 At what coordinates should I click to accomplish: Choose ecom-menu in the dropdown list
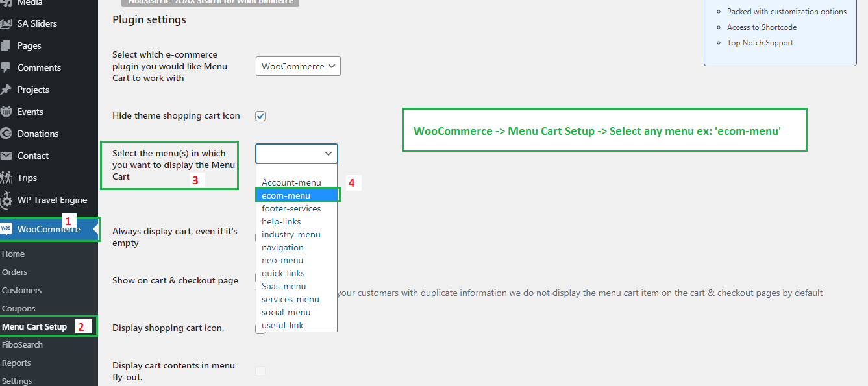[x=296, y=195]
